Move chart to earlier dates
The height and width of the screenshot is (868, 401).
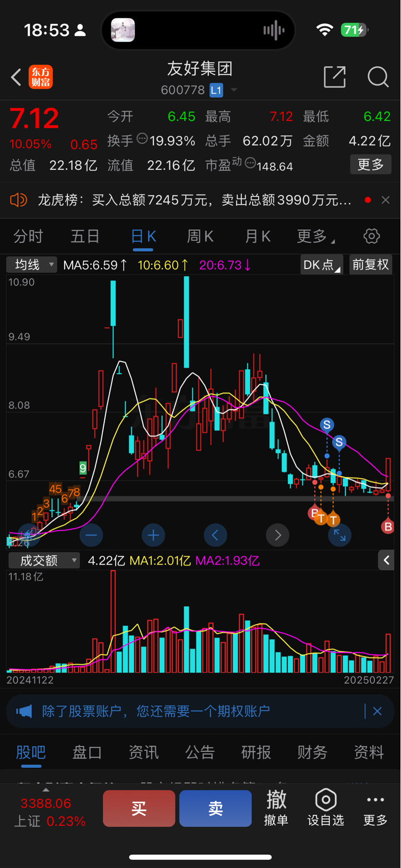click(215, 535)
